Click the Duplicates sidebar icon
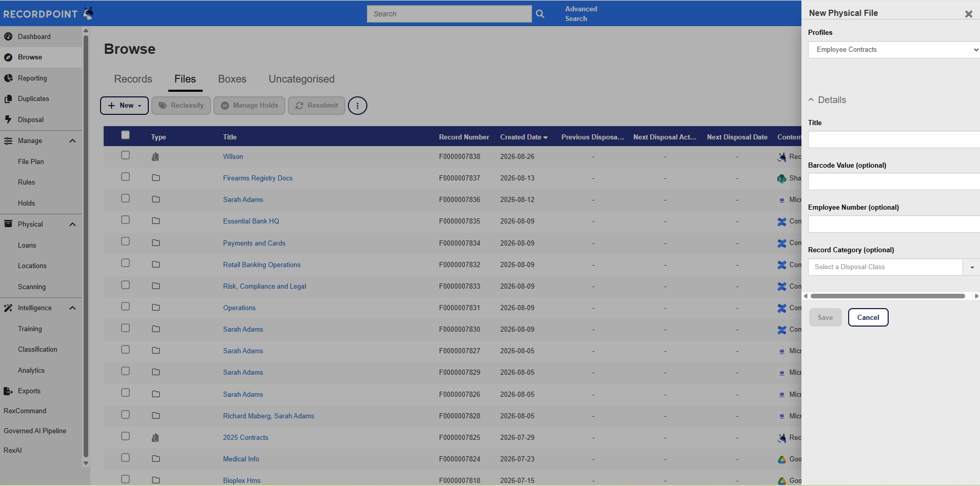 pos(8,98)
